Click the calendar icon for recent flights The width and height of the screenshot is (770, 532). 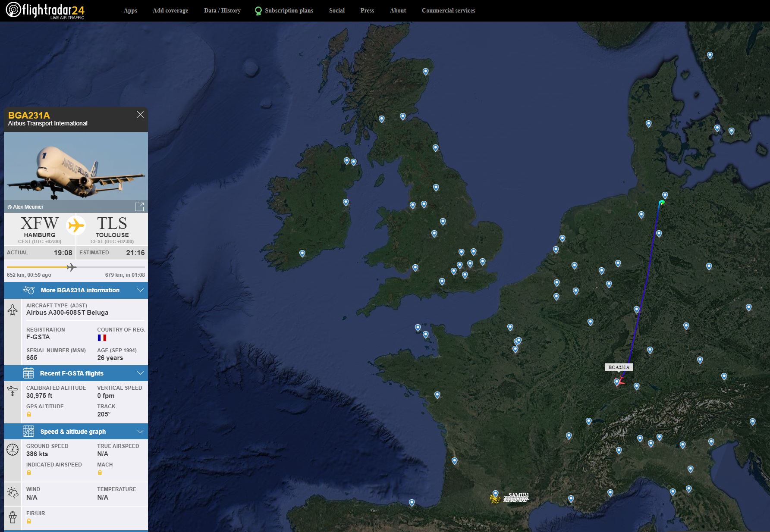click(28, 373)
